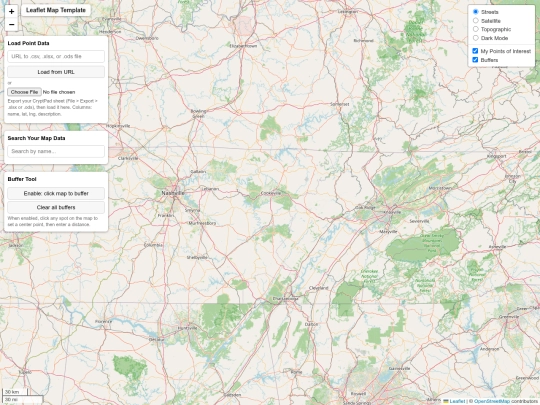Screen dimensions: 540x405
Task: Open the OpenStreetMap attribution link
Action: 492,401
